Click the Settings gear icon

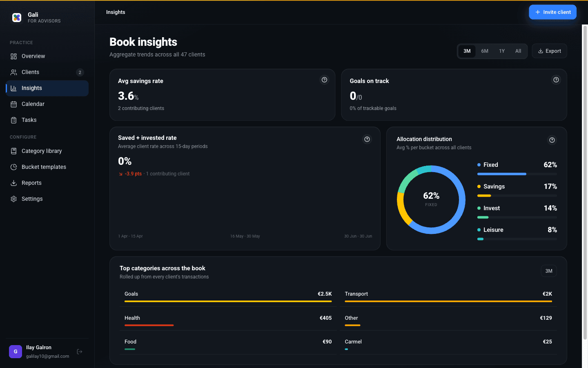[x=13, y=199]
